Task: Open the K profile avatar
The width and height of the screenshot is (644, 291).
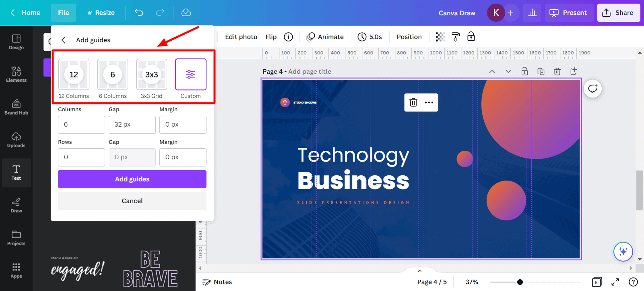Action: [x=496, y=13]
